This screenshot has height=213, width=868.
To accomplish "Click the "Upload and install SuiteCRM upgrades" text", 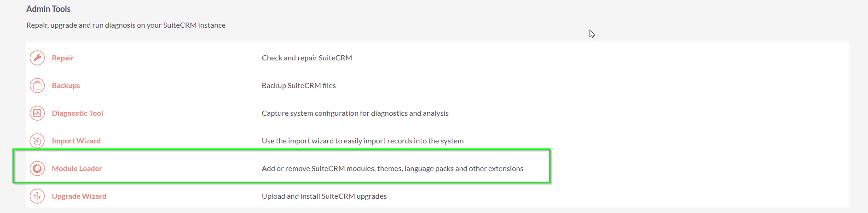I will (x=324, y=196).
